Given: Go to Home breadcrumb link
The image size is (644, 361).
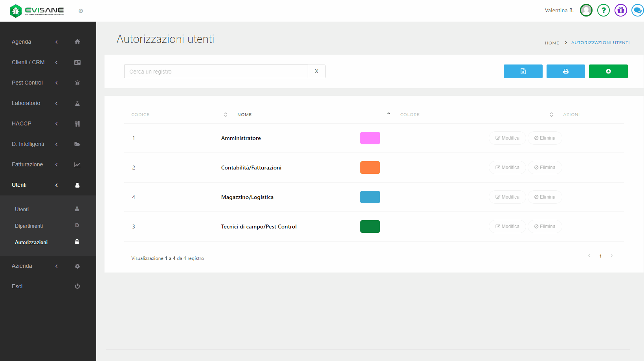Looking at the screenshot, I should 552,43.
